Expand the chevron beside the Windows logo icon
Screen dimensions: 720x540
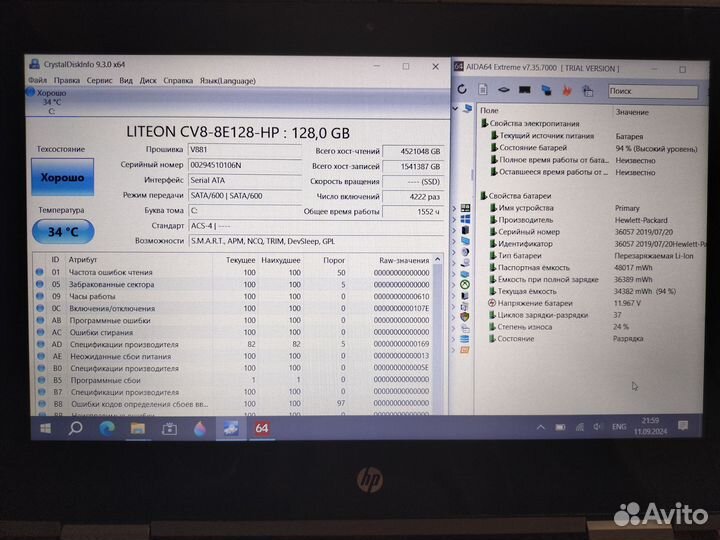[454, 219]
